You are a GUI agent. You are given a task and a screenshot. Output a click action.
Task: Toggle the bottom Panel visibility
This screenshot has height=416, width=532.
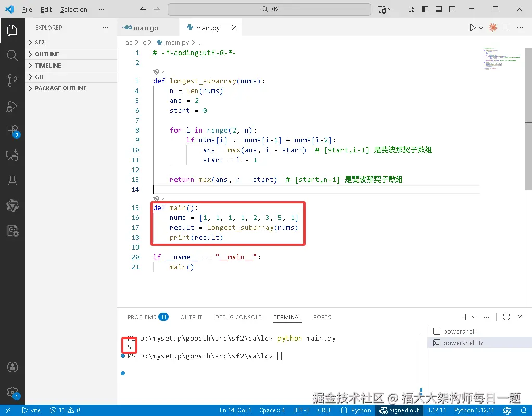click(x=439, y=9)
